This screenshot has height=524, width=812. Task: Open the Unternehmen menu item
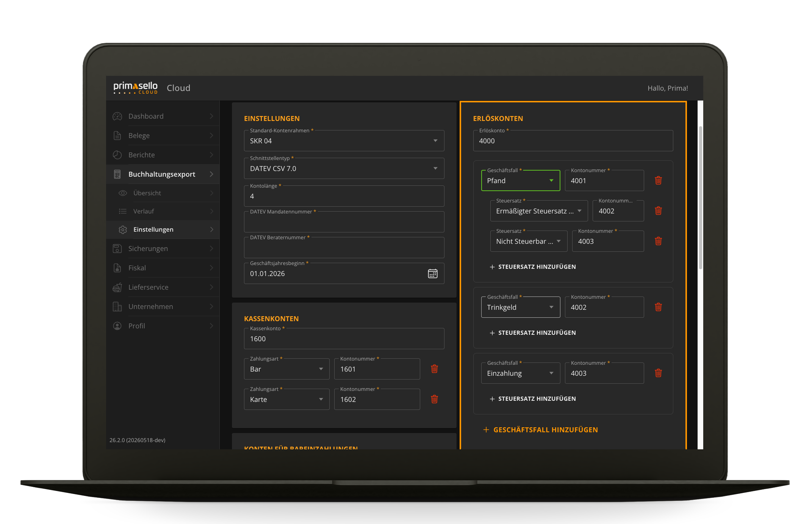click(163, 307)
